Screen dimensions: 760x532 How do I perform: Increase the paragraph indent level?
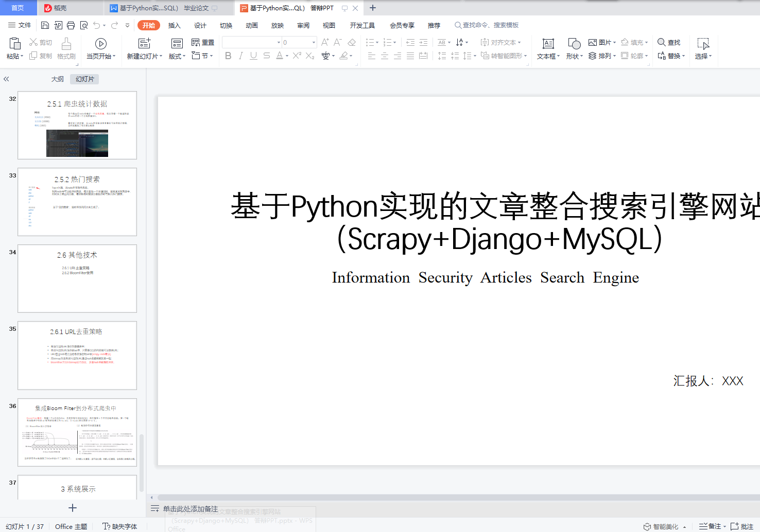(423, 42)
